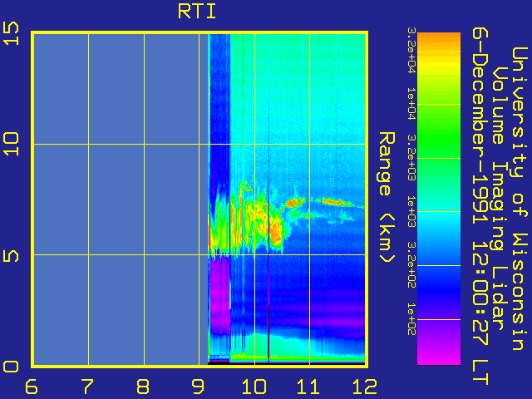Click the 'Volume Imaging Lidar' text
Viewport: 532px width, 399px height.
coord(500,199)
